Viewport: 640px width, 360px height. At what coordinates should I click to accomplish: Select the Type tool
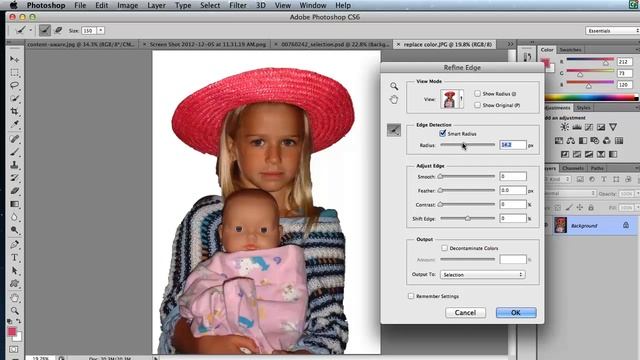tap(14, 258)
